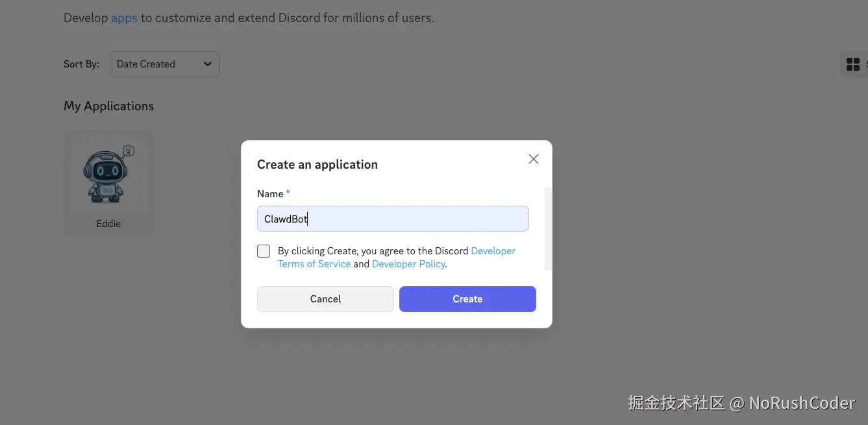The width and height of the screenshot is (868, 425).
Task: Select the Date Created sorting option
Action: (x=145, y=64)
